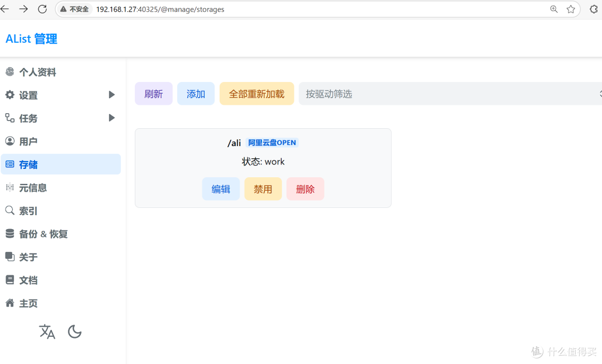Click the 阿里云盘OPEN driver badge

pos(272,143)
